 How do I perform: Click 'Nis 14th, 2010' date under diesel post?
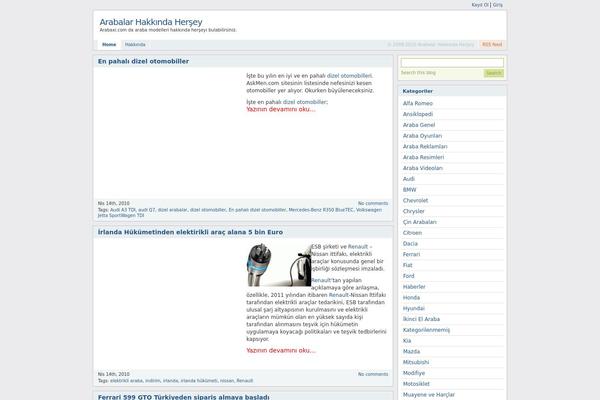click(x=114, y=203)
